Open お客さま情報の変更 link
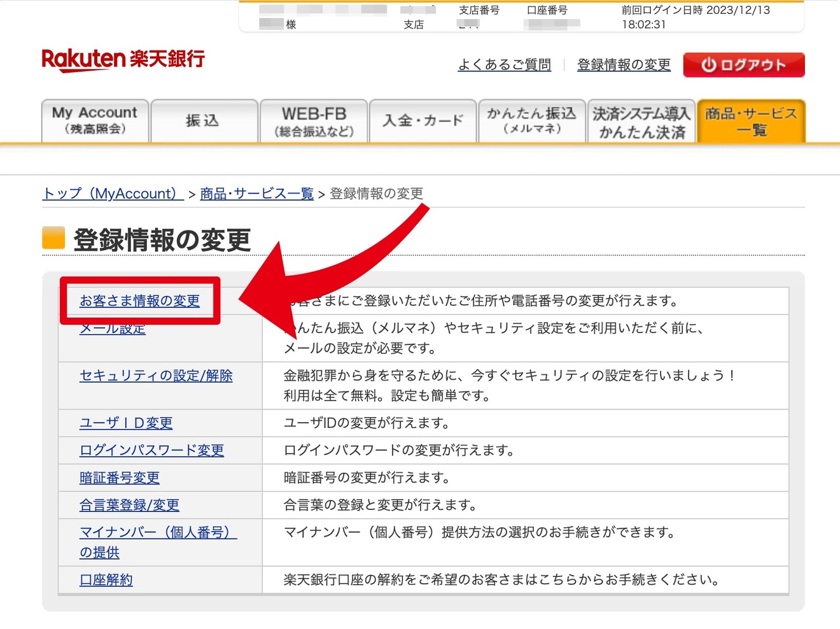Image resolution: width=840 pixels, height=629 pixels. coord(139,301)
